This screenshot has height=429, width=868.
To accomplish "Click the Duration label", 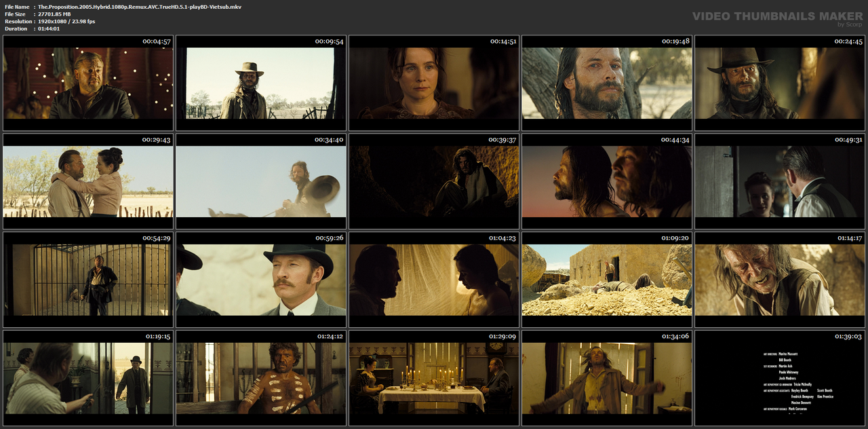I will [16, 29].
